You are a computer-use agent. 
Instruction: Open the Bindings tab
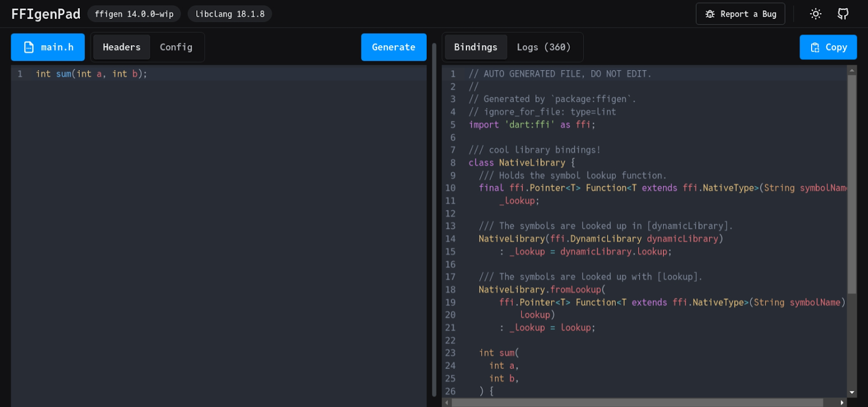click(475, 47)
